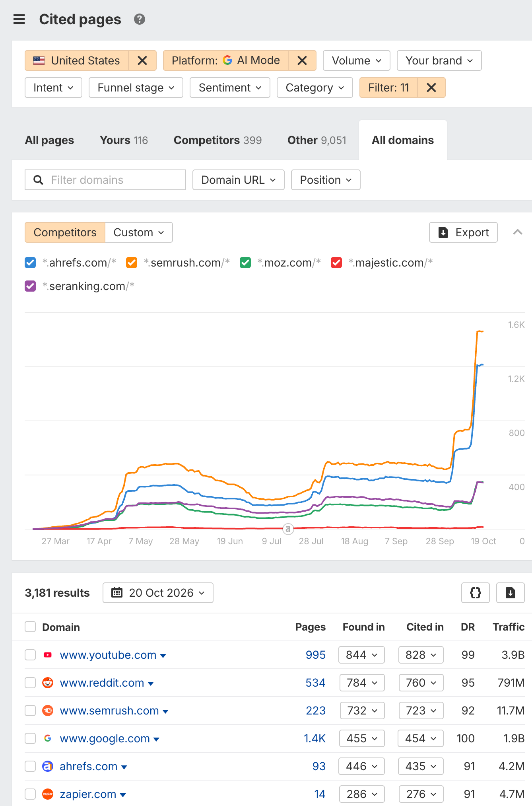Screen dimensions: 532x806
Task: Remove the United States filter
Action: coord(142,60)
